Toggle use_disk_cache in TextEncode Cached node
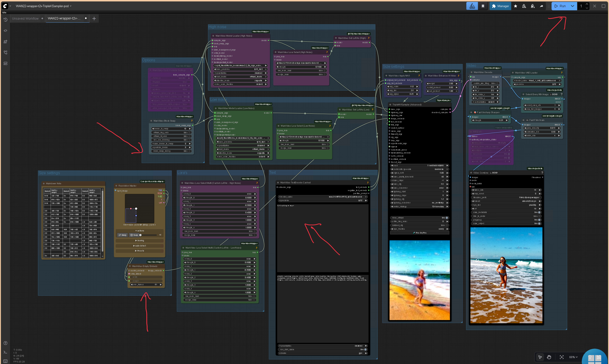Viewport: 609px width, 364px height. [x=365, y=350]
